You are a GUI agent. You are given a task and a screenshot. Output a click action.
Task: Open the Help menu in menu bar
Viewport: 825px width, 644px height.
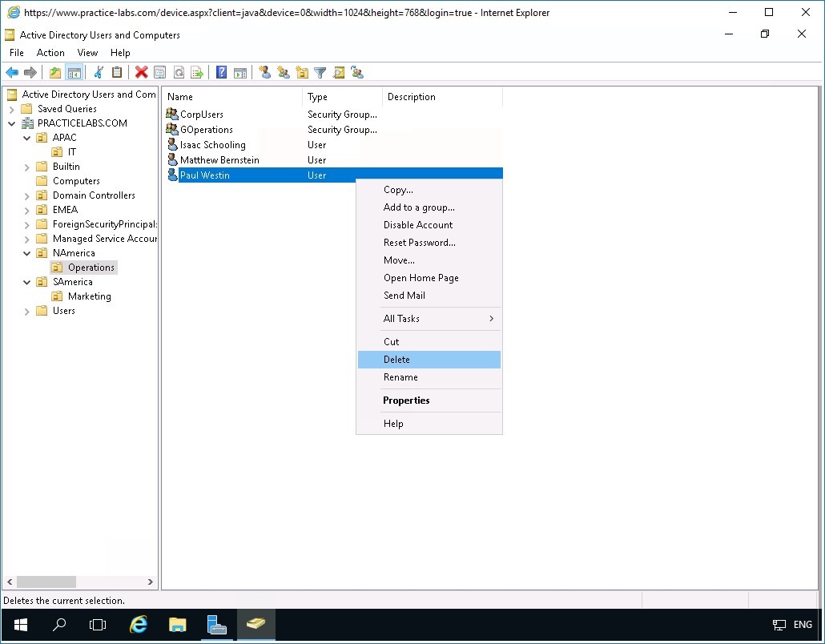point(120,53)
